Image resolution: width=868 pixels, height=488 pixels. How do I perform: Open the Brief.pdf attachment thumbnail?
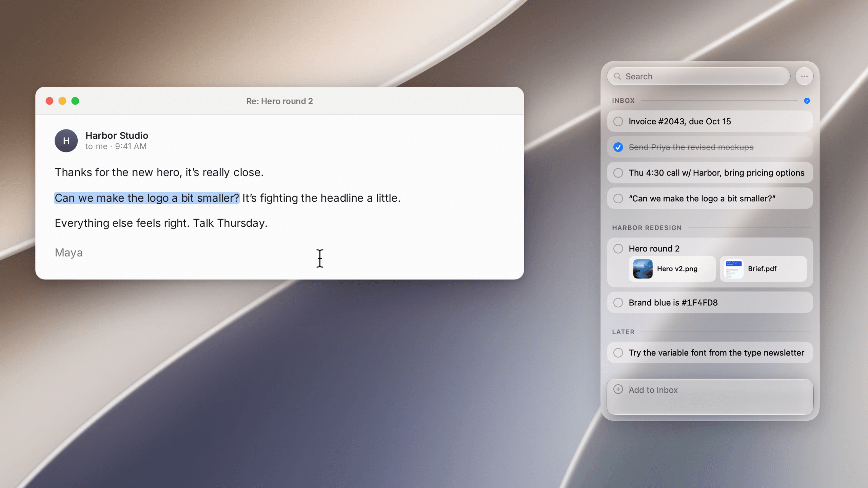click(763, 269)
